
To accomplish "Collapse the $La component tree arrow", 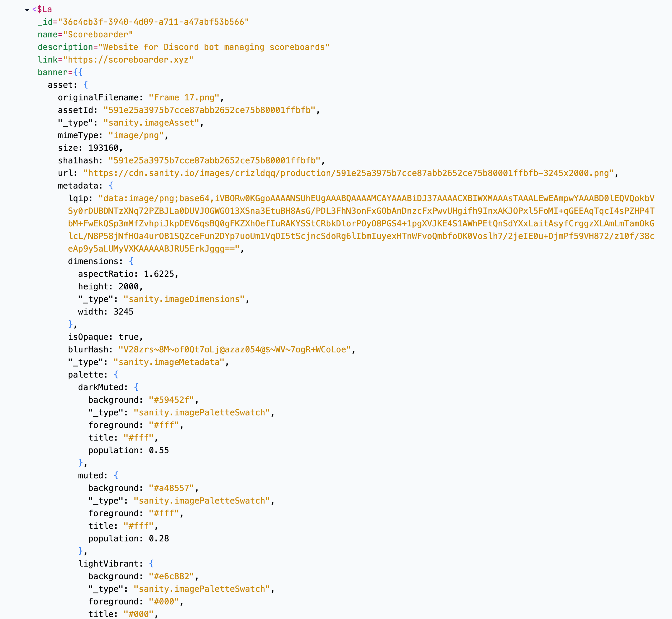I will point(27,10).
